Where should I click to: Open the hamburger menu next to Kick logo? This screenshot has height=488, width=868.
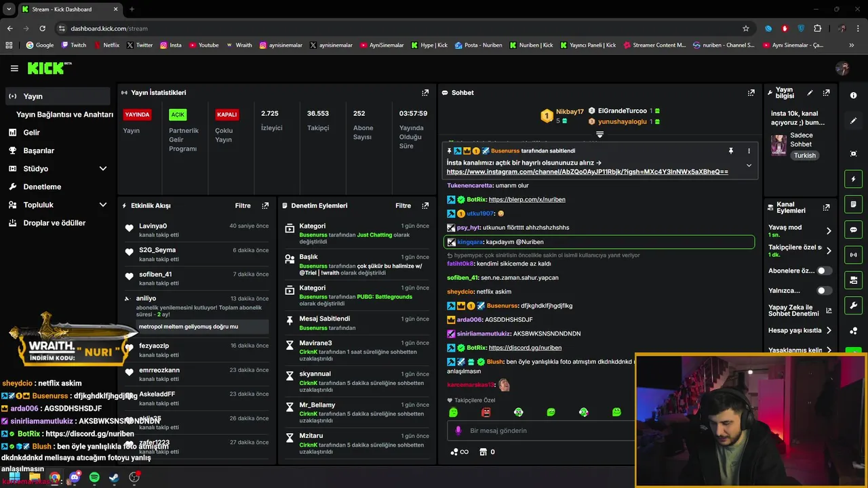click(14, 68)
